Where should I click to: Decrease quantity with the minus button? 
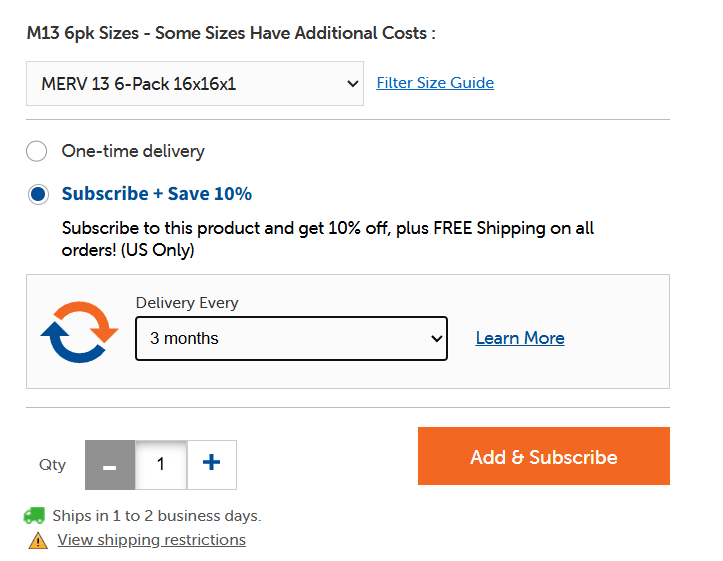tap(110, 465)
